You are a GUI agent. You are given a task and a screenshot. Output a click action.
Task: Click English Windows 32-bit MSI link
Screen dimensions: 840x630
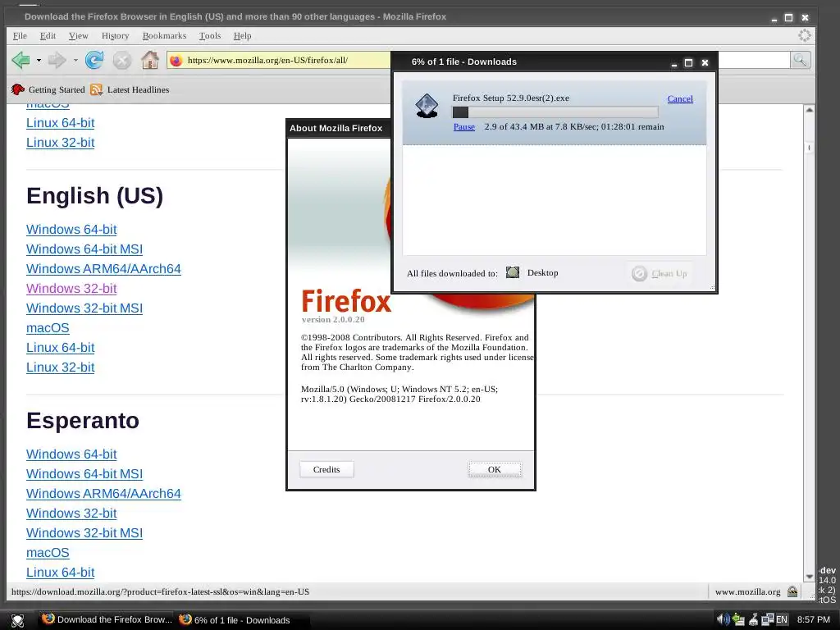(84, 308)
